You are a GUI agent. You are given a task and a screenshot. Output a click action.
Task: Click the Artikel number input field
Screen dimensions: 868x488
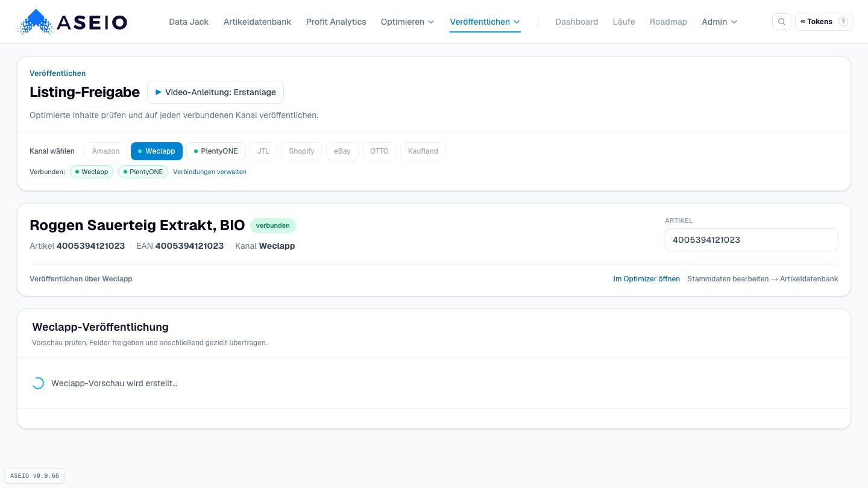(752, 240)
